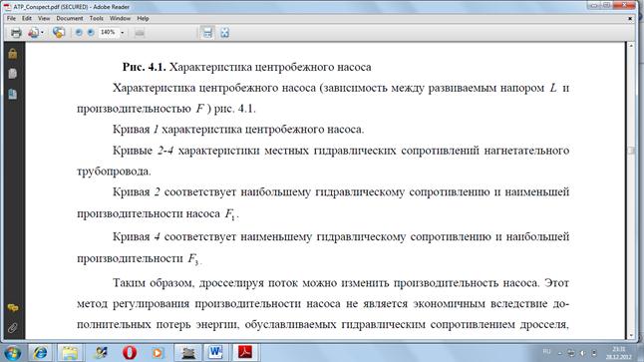Click the vertical scrollbar up arrow
This screenshot has height=362, width=644.
631,46
